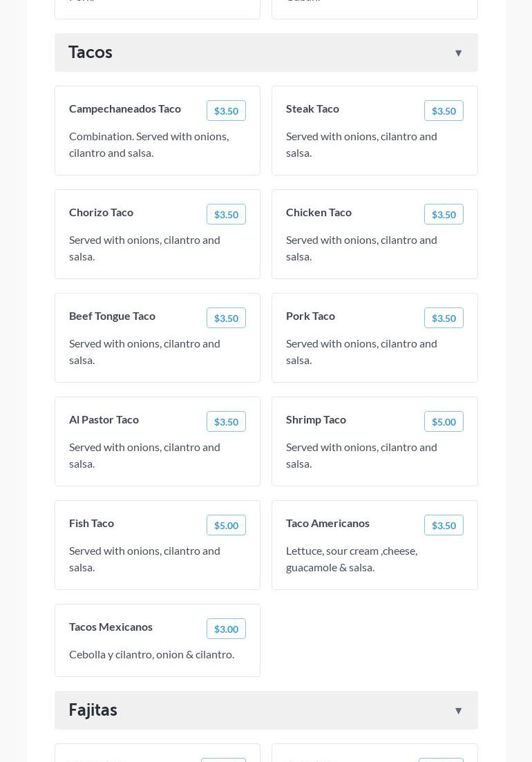The image size is (532, 762).
Task: Click the Fajitas category header
Action: tap(93, 710)
